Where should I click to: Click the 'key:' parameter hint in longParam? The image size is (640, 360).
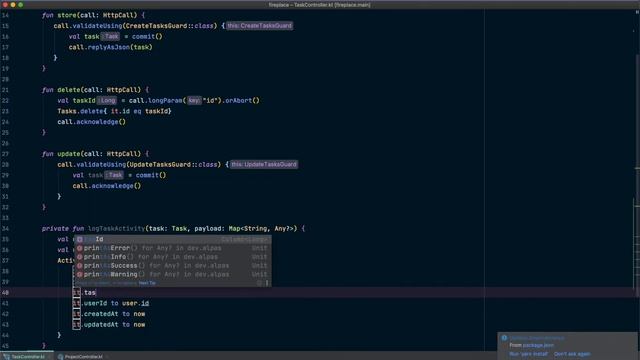[x=194, y=100]
